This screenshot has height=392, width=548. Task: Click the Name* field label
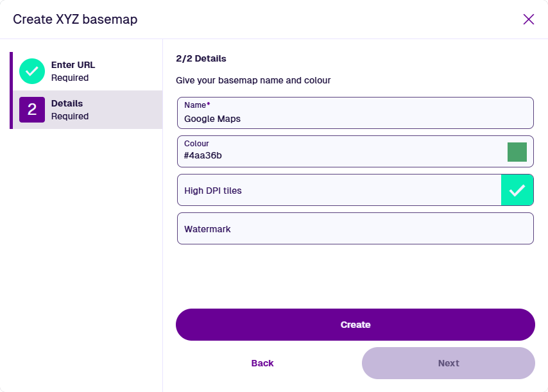(x=197, y=105)
